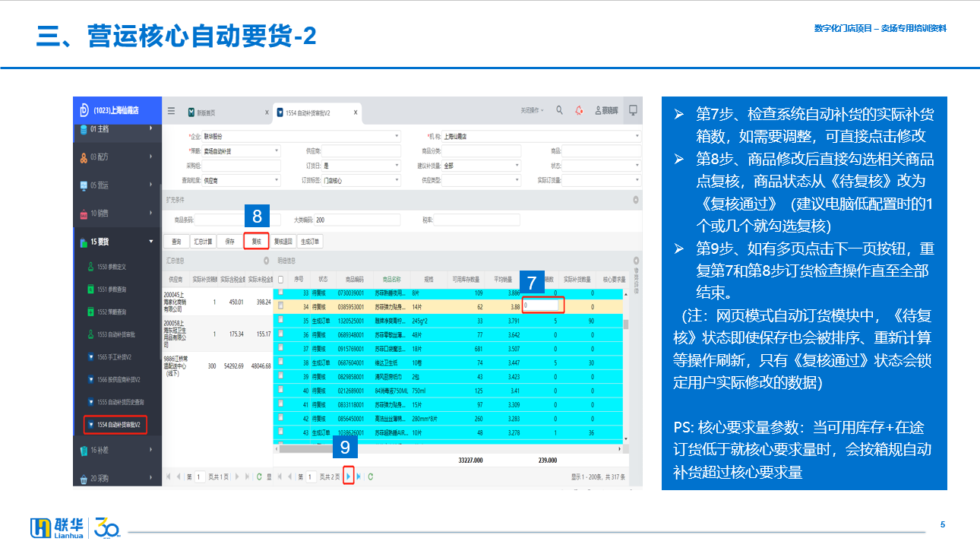Jump to last page of detail grid

click(x=359, y=476)
